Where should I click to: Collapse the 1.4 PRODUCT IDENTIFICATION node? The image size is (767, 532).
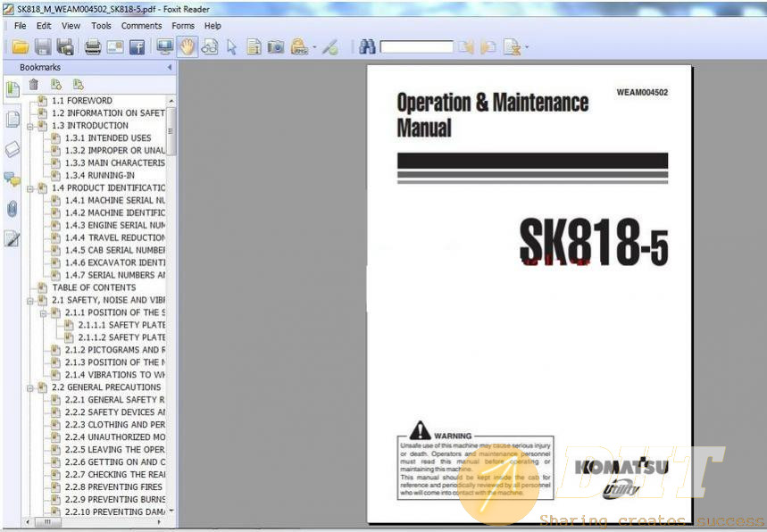pyautogui.click(x=30, y=188)
